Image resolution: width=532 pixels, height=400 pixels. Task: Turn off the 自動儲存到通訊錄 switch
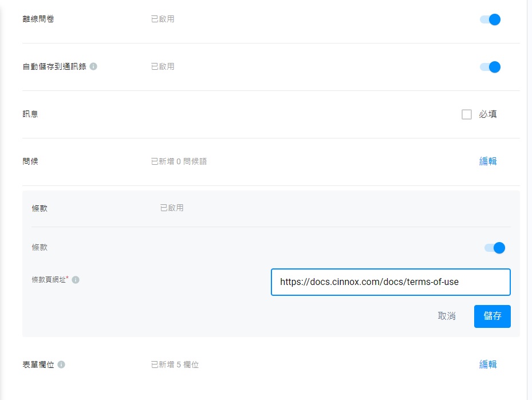[490, 67]
